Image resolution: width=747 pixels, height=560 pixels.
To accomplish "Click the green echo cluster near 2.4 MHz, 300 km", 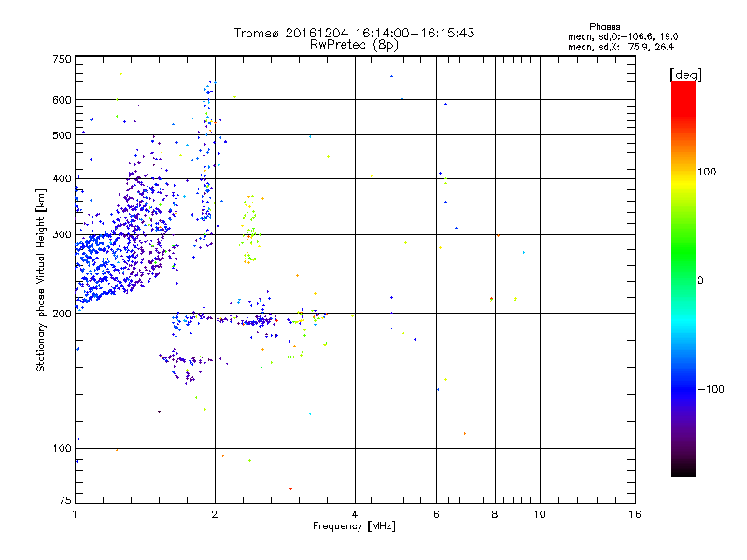I will 249,229.
